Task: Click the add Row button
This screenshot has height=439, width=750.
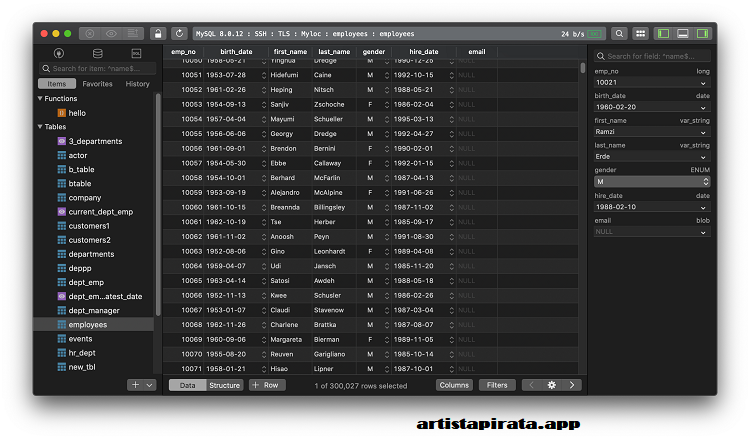Action: 267,385
